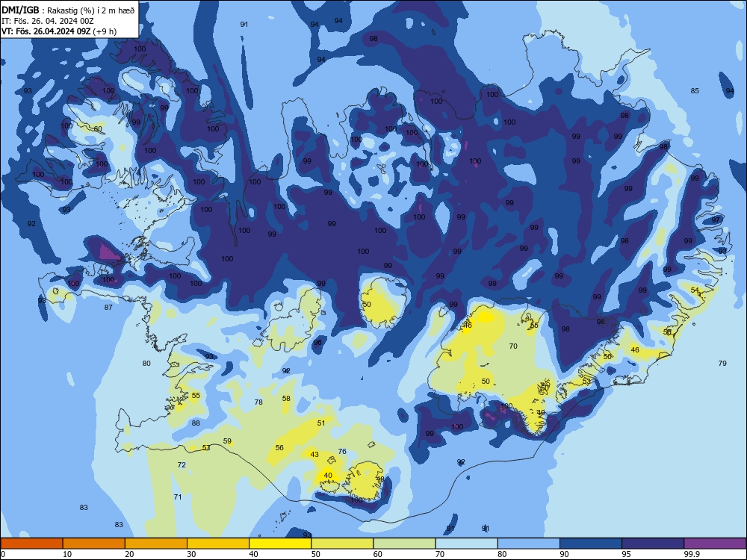Click the humidity value '59' on the map
The width and height of the screenshot is (747, 560).
coord(227,441)
